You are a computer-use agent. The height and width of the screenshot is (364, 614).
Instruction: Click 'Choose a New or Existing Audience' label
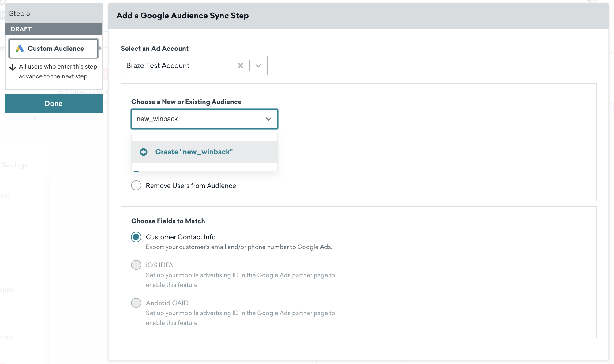click(186, 102)
